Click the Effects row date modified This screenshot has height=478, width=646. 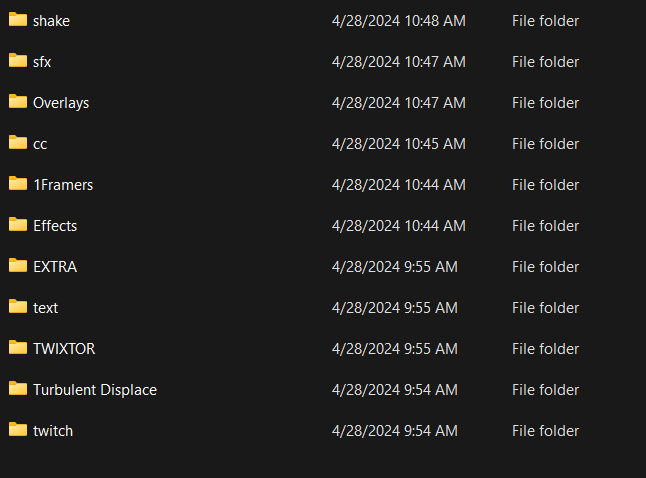click(398, 226)
